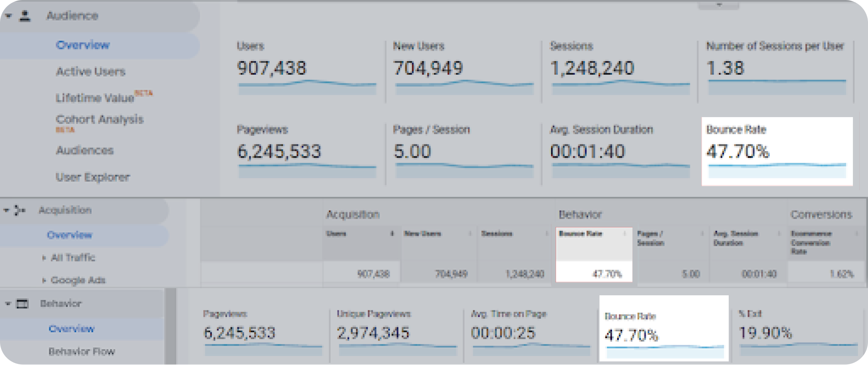Viewport: 868px width, 365px height.
Task: Open Cohort Analysis report
Action: point(99,120)
